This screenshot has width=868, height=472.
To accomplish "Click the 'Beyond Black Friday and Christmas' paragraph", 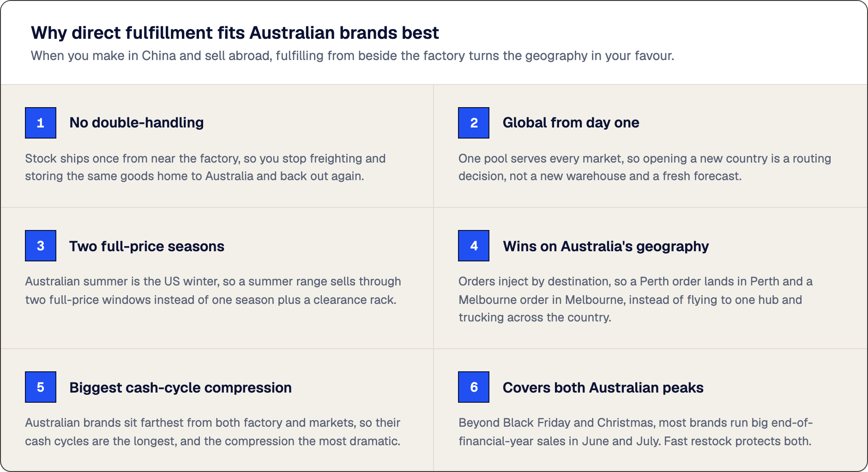I will 635,432.
